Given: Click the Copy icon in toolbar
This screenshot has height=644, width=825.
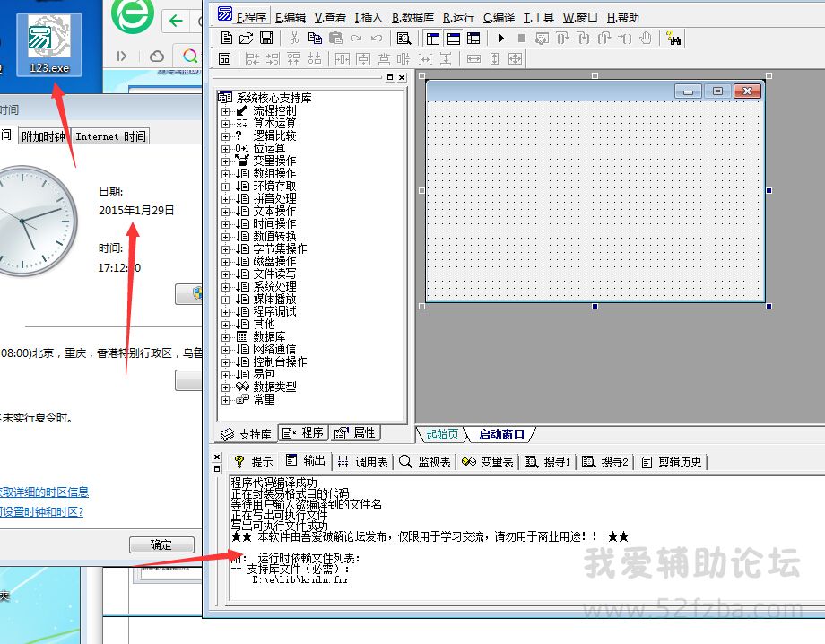Looking at the screenshot, I should click(315, 38).
